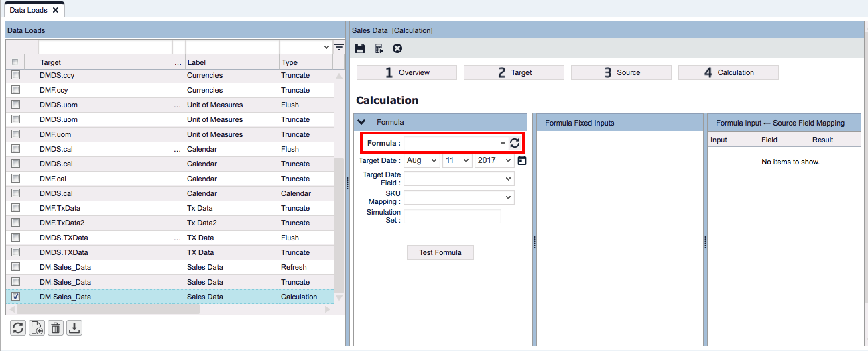Viewport: 868px width, 351px height.
Task: Click the download icon below the list
Action: click(x=74, y=328)
